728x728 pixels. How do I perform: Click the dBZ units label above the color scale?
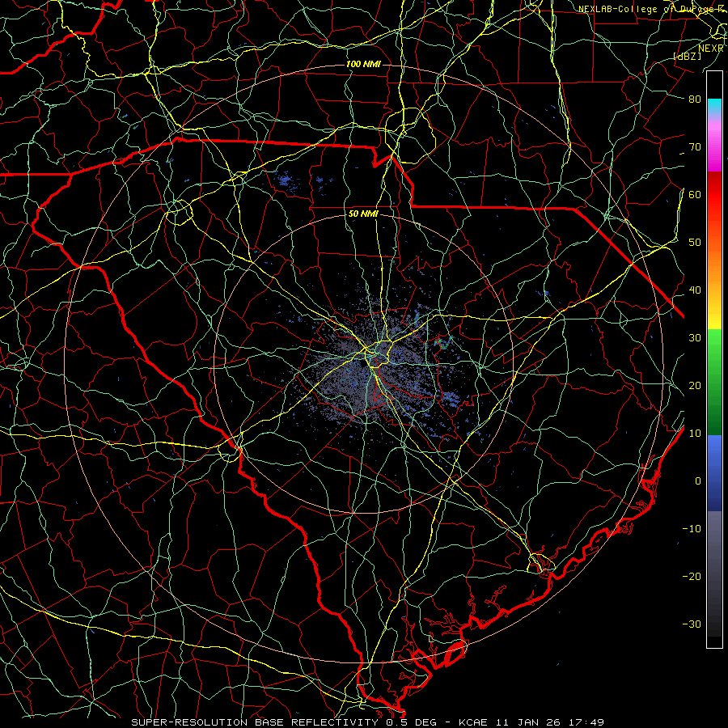[x=687, y=57]
